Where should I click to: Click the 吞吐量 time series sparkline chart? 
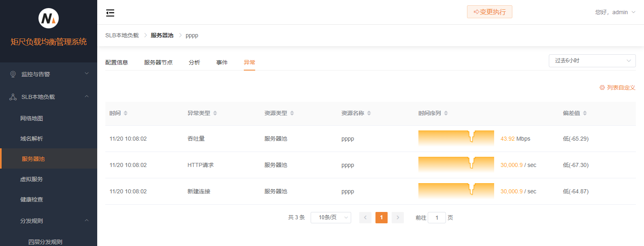pyautogui.click(x=456, y=139)
